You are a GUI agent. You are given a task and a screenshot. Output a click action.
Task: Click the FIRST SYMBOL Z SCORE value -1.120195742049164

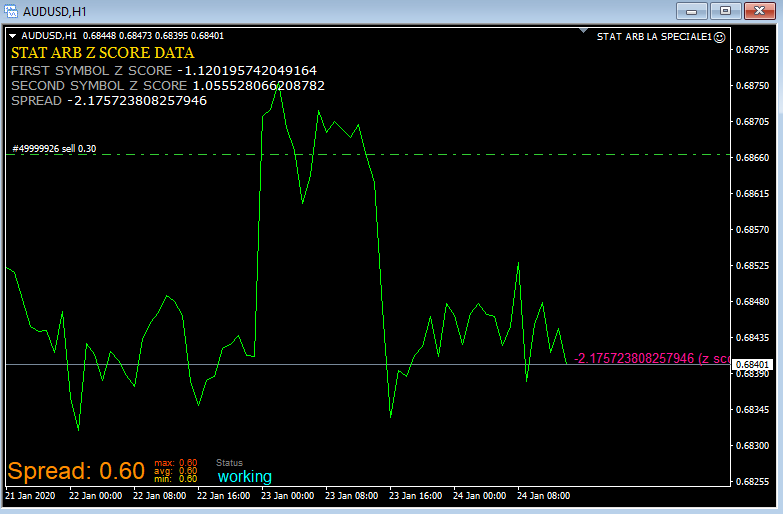(247, 70)
